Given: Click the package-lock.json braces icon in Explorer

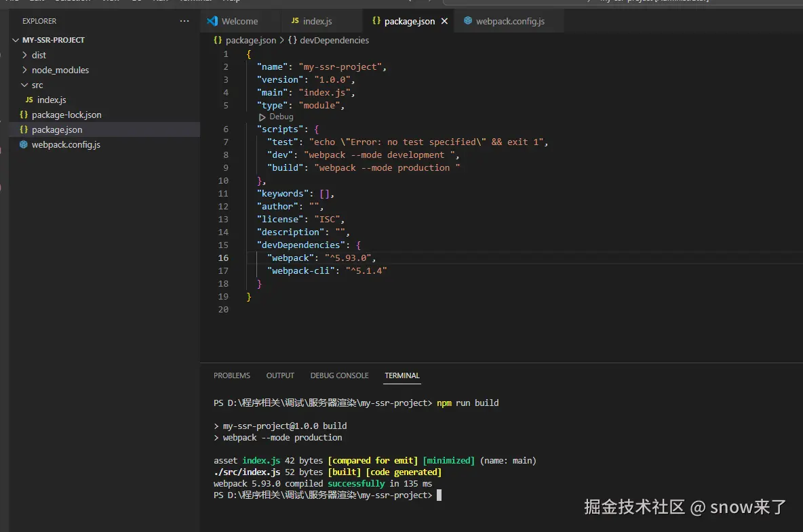Looking at the screenshot, I should point(24,115).
